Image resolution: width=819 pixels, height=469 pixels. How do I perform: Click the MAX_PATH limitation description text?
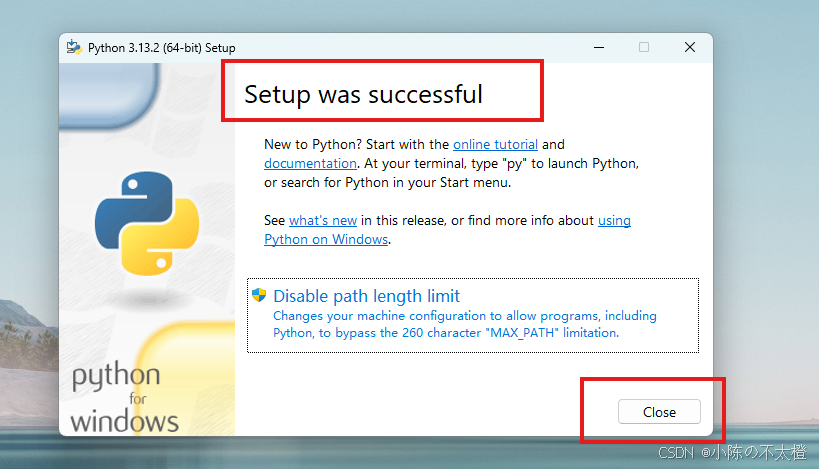coord(464,324)
